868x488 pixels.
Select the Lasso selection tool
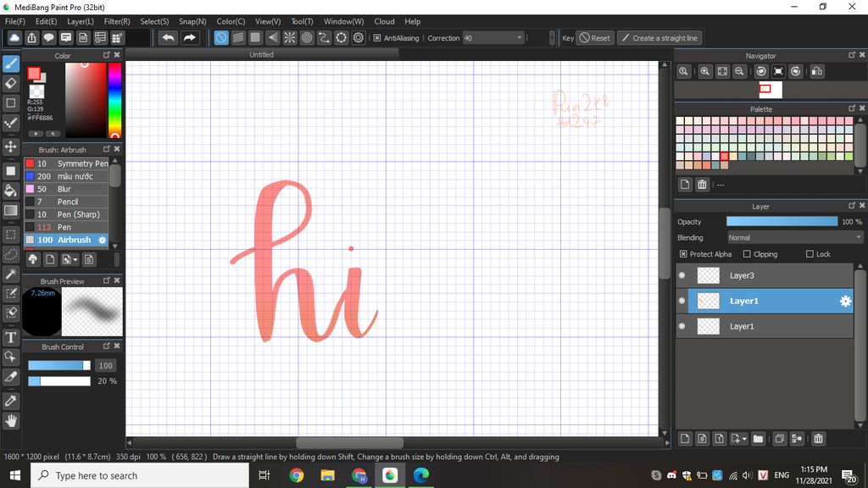[10, 254]
